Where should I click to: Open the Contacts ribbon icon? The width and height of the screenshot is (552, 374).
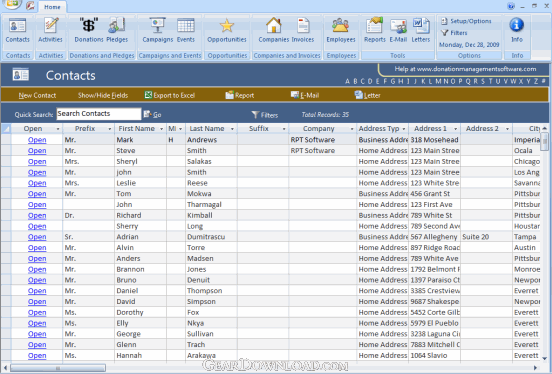[x=17, y=31]
